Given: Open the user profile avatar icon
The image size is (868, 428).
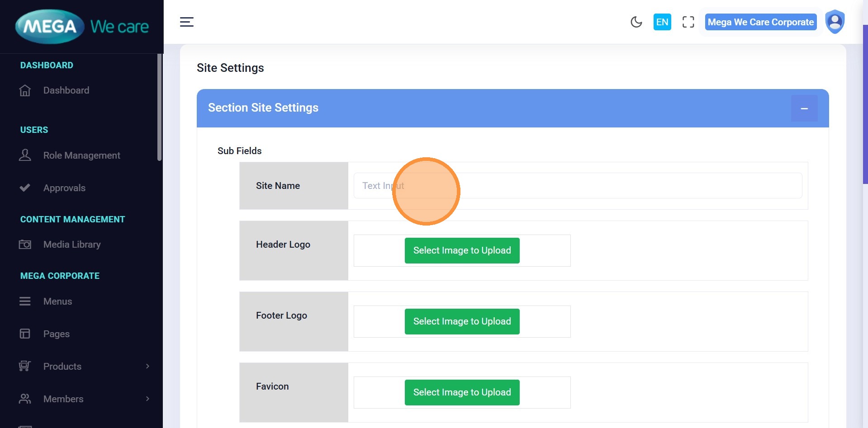Looking at the screenshot, I should coord(835,22).
